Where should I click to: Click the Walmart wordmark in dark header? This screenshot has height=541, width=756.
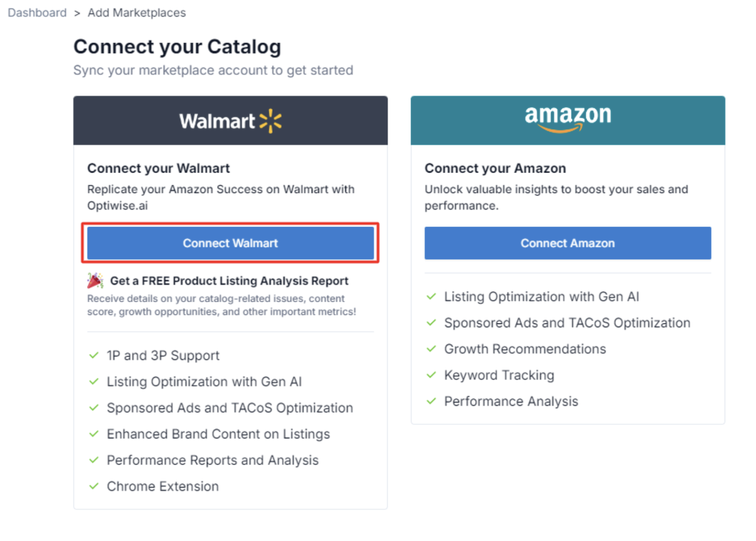tap(217, 121)
